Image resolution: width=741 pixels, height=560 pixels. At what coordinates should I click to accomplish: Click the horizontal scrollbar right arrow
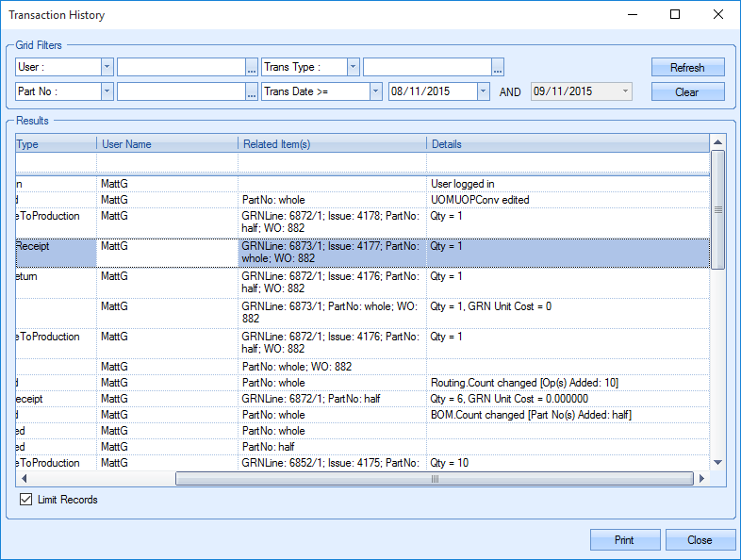coord(700,479)
